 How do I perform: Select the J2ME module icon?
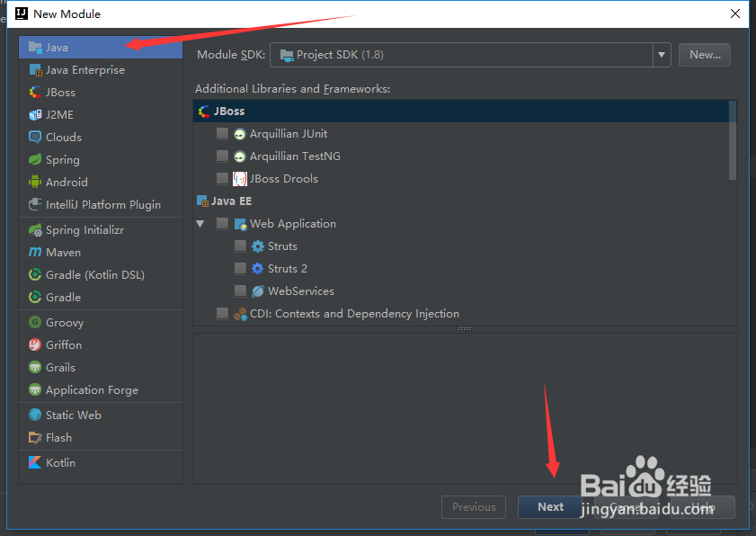point(35,115)
